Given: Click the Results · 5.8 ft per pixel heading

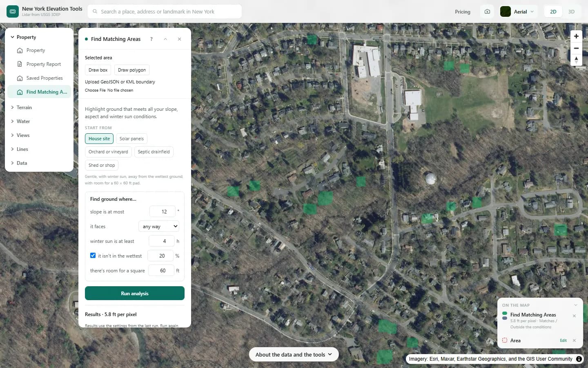Looking at the screenshot, I should pyautogui.click(x=111, y=314).
